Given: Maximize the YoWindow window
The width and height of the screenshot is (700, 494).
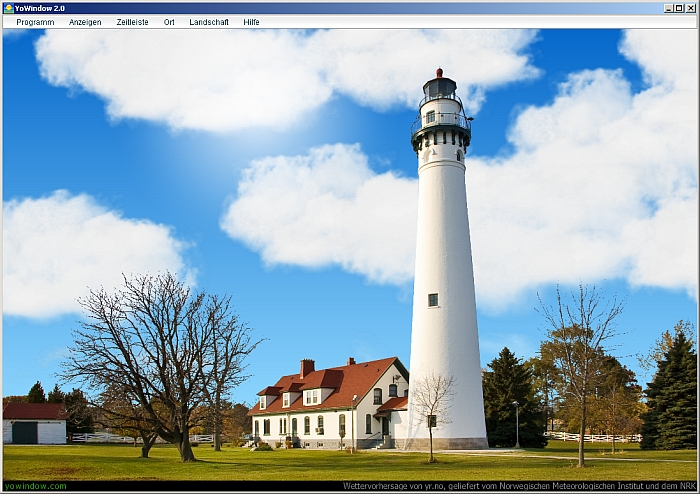Looking at the screenshot, I should click(x=679, y=8).
